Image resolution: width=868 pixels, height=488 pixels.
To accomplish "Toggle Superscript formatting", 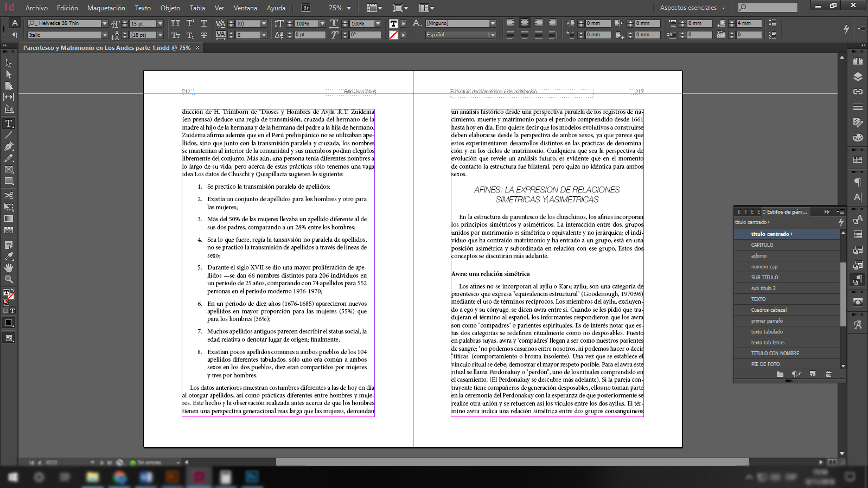I will coord(190,23).
